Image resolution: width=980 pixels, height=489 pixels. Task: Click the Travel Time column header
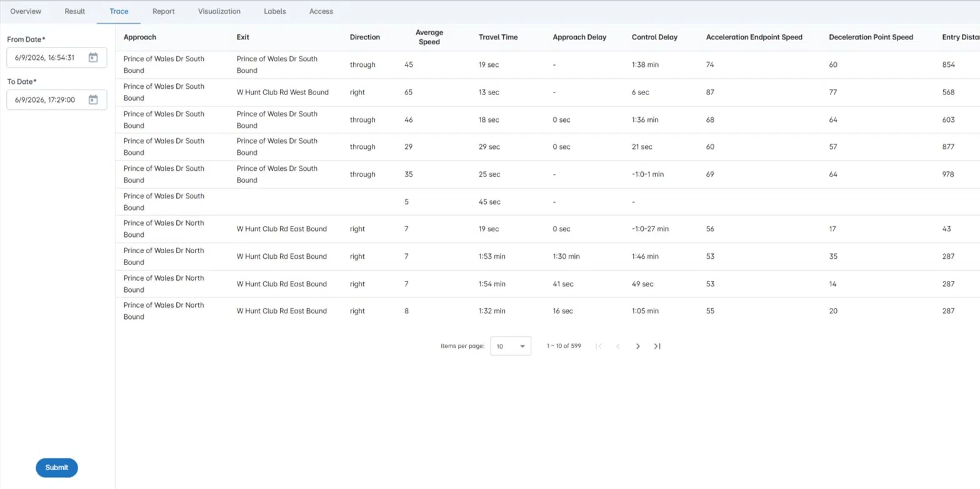(x=498, y=37)
